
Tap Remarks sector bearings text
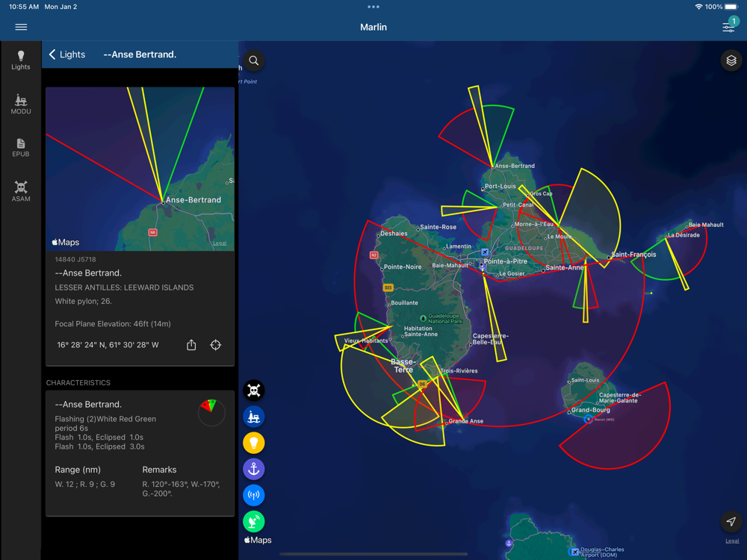click(x=181, y=489)
